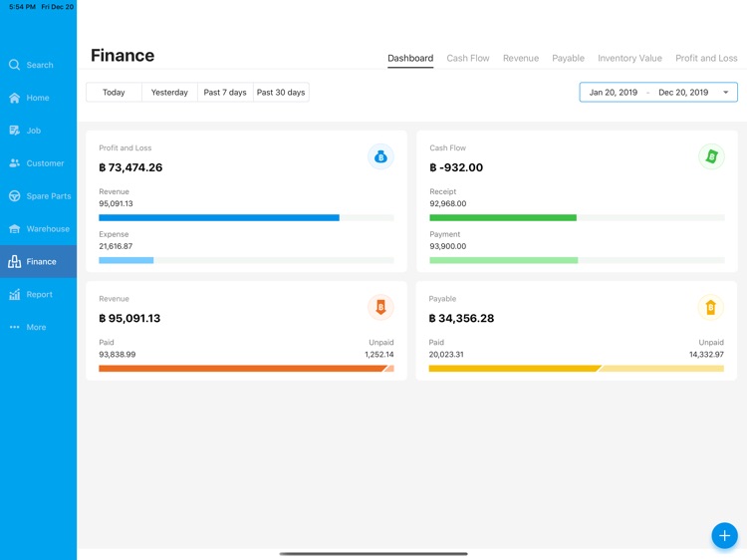The image size is (747, 560).
Task: Click the Finance icon in sidebar
Action: click(x=14, y=261)
